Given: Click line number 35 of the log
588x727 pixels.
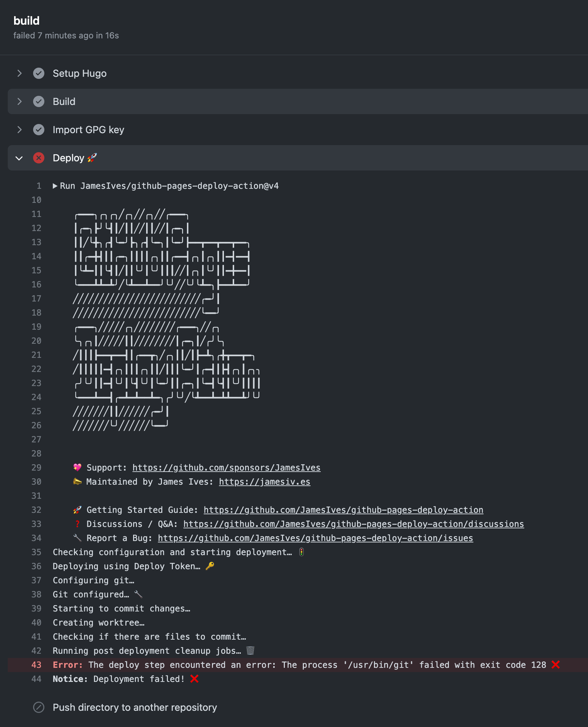Looking at the screenshot, I should coord(36,552).
